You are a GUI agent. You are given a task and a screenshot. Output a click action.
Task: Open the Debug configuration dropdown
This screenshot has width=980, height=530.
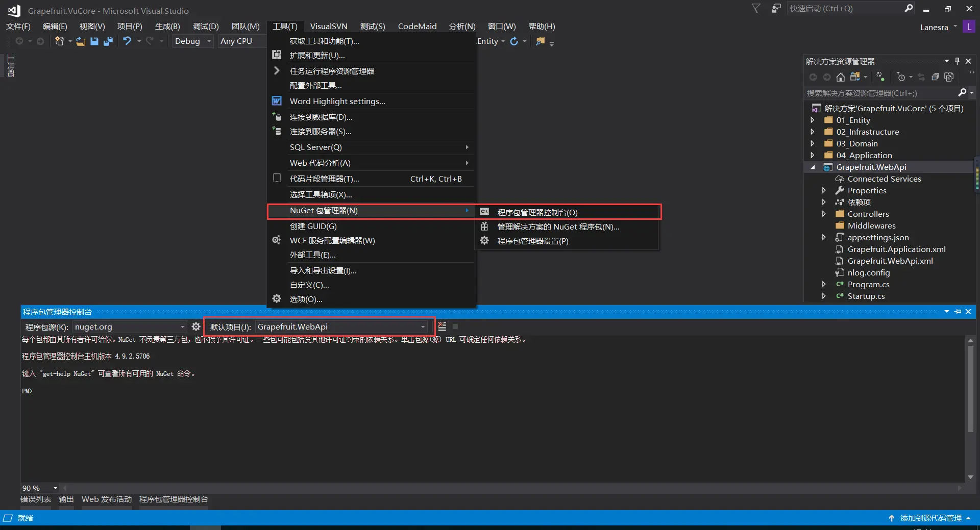(193, 41)
